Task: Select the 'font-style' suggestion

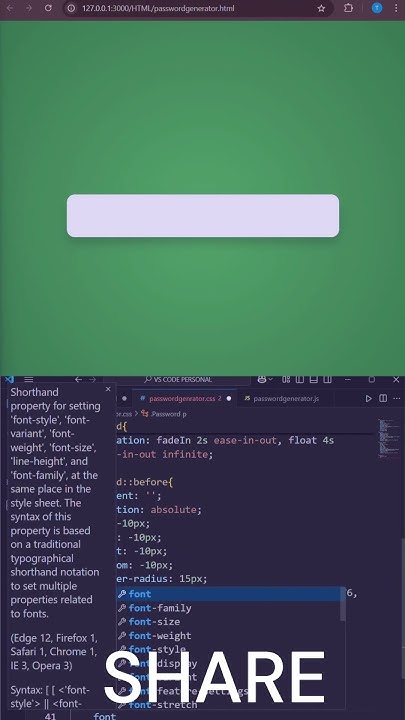Action: pyautogui.click(x=229, y=649)
